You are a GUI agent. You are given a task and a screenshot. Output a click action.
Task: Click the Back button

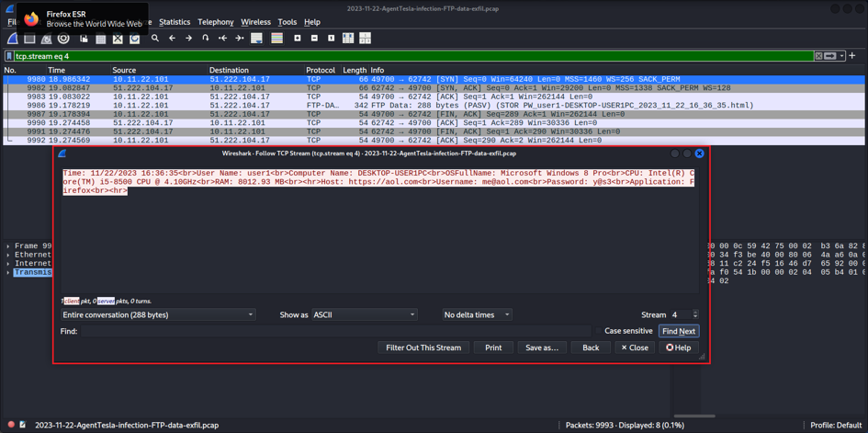point(591,348)
